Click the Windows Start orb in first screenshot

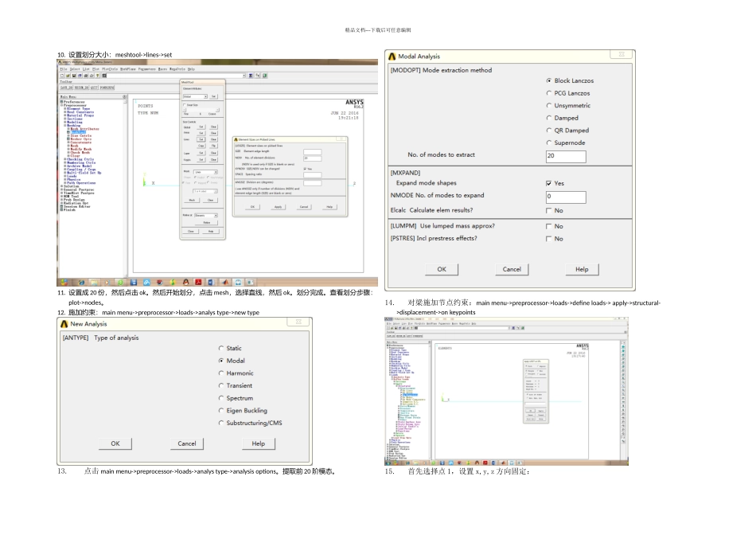pos(64,283)
